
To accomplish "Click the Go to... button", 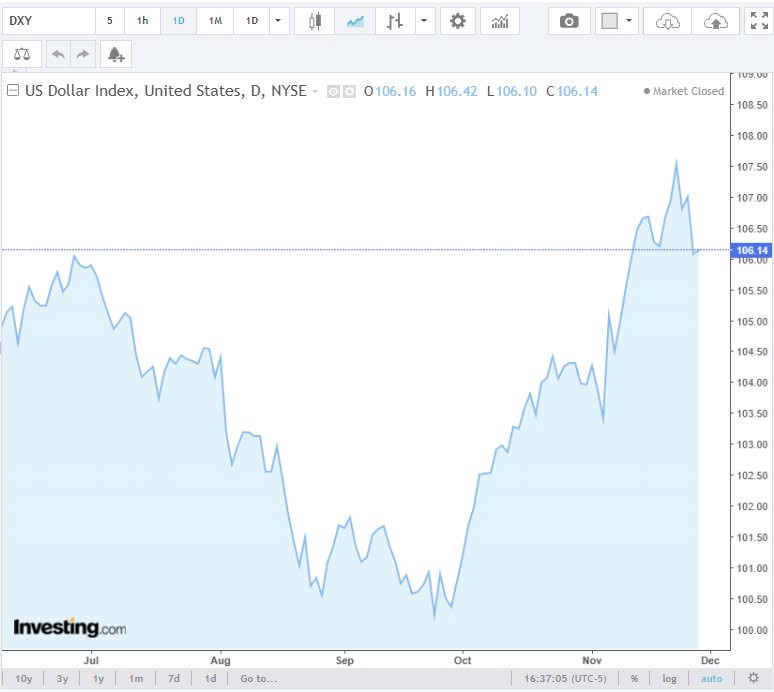I will coord(258,679).
